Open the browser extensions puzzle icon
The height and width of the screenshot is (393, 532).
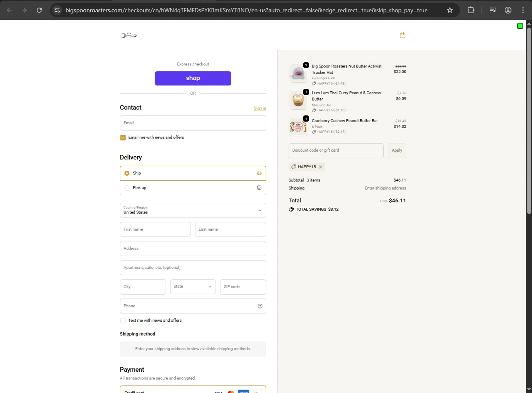[x=471, y=10]
